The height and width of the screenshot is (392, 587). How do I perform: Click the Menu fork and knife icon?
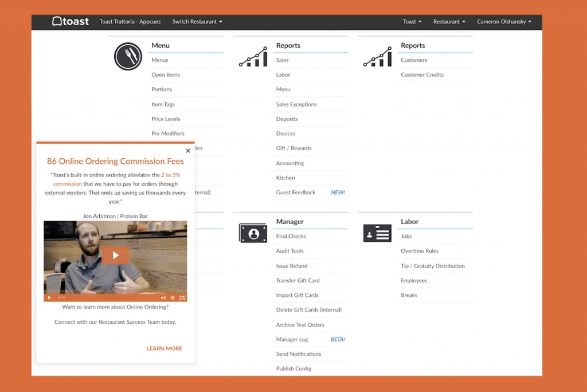128,57
